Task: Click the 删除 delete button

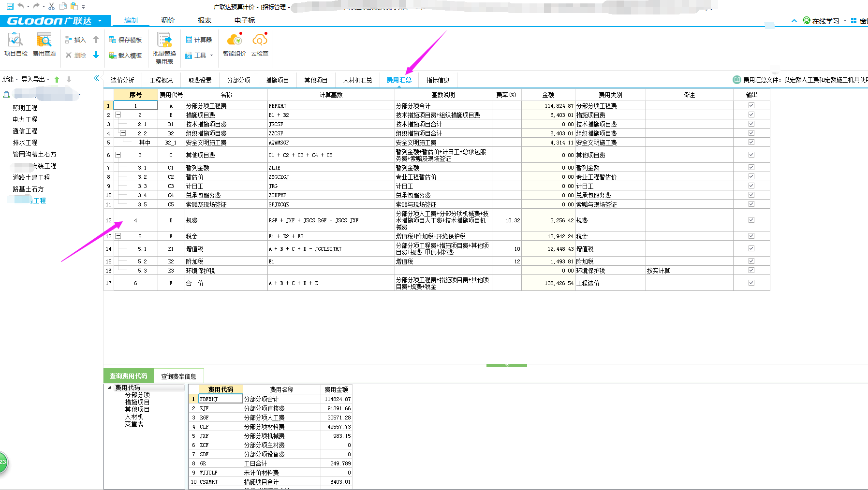Action: point(75,55)
